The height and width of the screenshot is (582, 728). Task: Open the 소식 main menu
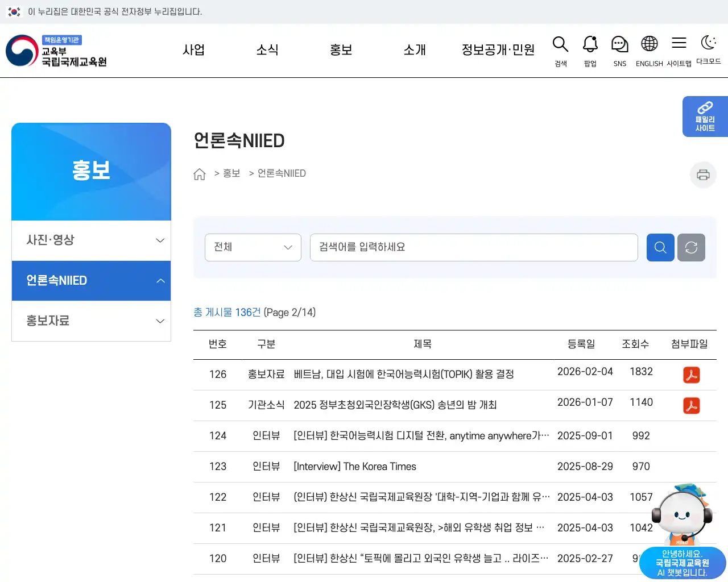267,50
